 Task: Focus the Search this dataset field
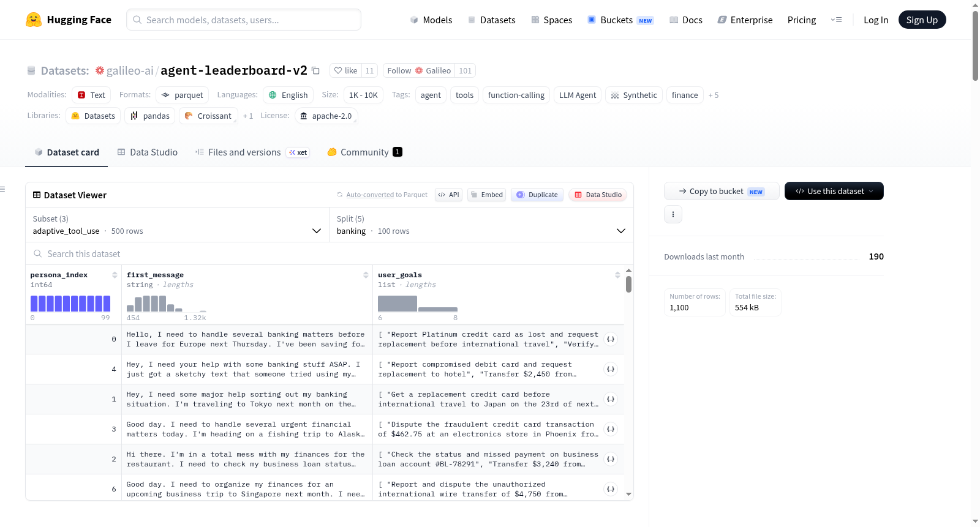click(x=330, y=253)
